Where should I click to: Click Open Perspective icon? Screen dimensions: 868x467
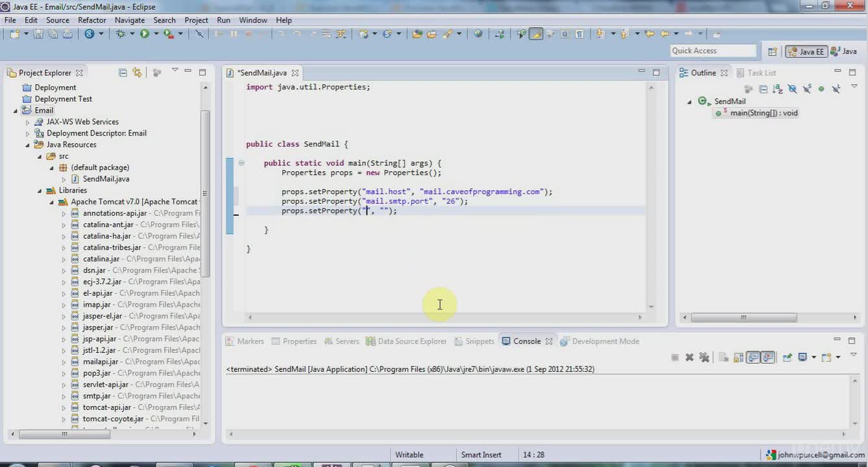tap(773, 51)
